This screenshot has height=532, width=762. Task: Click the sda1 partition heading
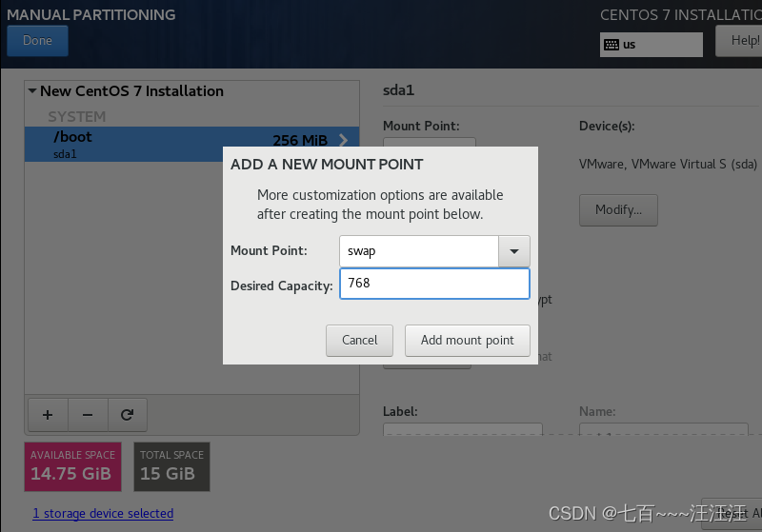tap(398, 90)
